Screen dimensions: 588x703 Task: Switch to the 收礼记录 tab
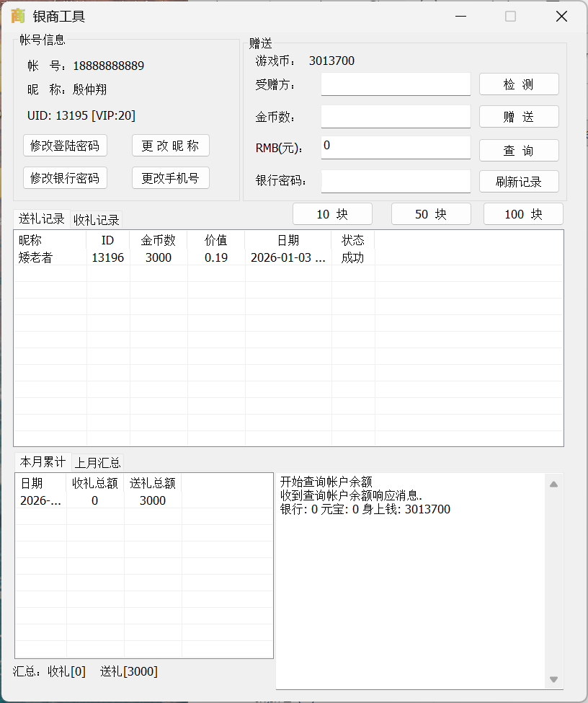point(97,218)
